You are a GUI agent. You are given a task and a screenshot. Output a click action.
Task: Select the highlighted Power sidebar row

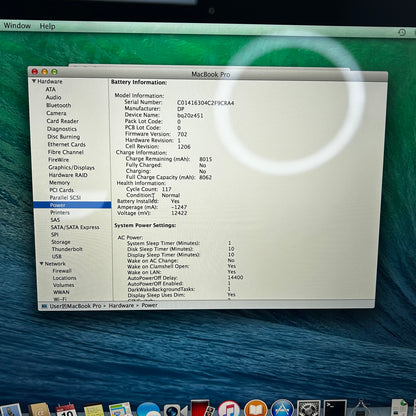pyautogui.click(x=72, y=205)
